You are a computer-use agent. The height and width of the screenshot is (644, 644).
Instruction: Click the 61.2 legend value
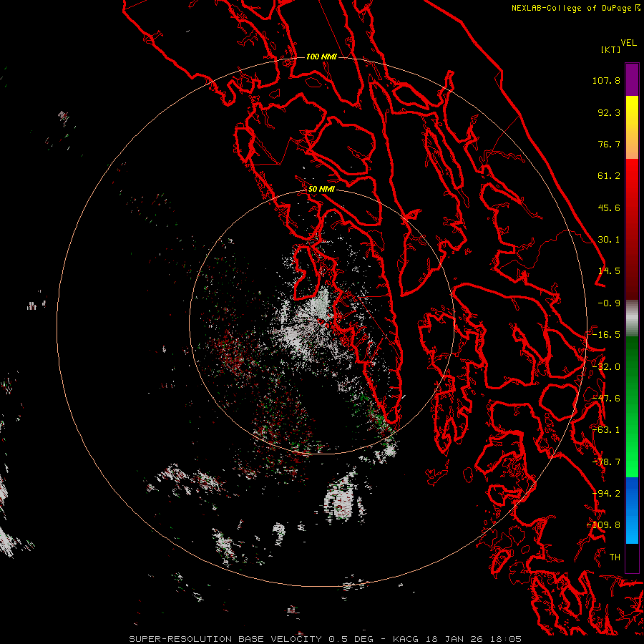coord(609,176)
